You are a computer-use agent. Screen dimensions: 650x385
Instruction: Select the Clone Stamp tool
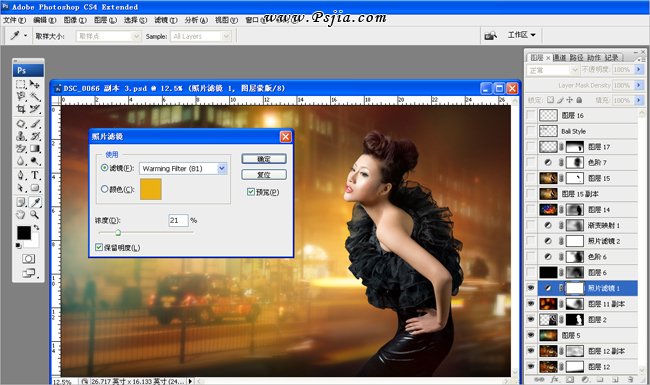[x=21, y=136]
